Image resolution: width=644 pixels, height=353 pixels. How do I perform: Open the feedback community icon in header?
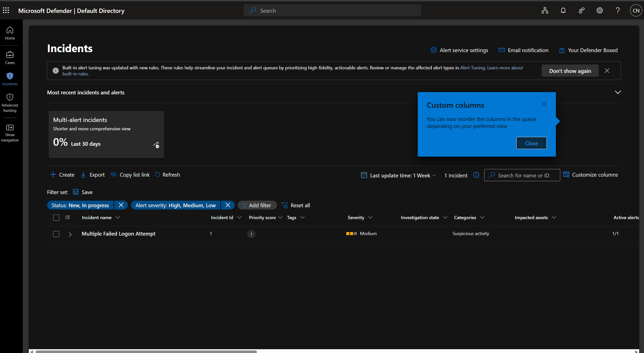pyautogui.click(x=581, y=10)
